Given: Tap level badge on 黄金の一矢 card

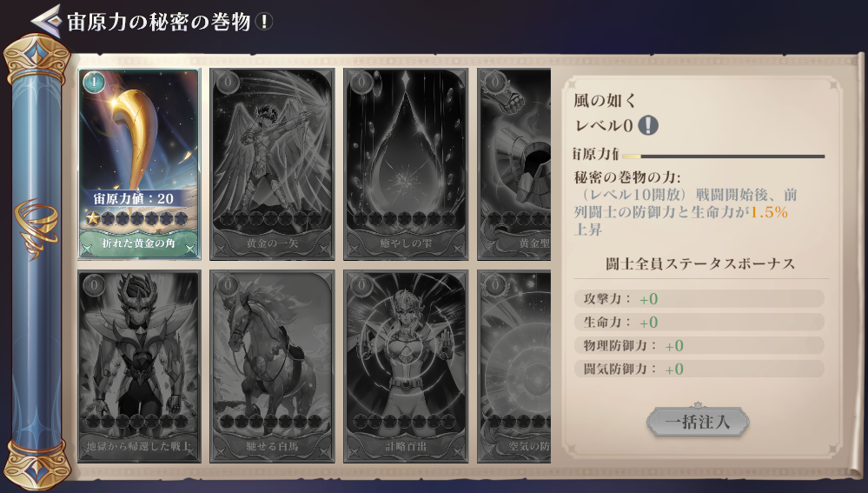Looking at the screenshot, I should 228,83.
